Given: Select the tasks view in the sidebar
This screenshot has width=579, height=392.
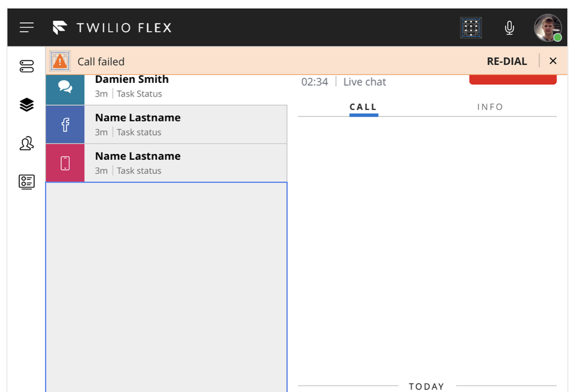Looking at the screenshot, I should [x=27, y=66].
